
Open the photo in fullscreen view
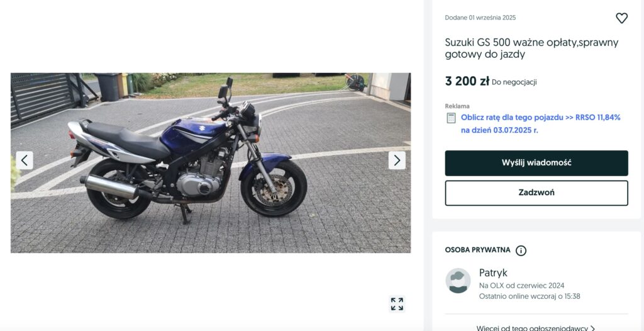coord(397,305)
